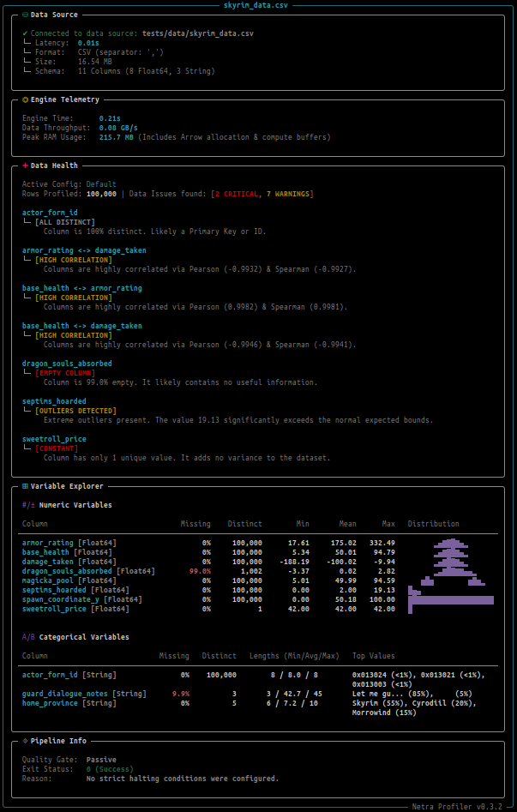Viewport: 517px width, 812px height.
Task: Click the OUTLIERS DETECTED tag
Action: click(x=75, y=411)
